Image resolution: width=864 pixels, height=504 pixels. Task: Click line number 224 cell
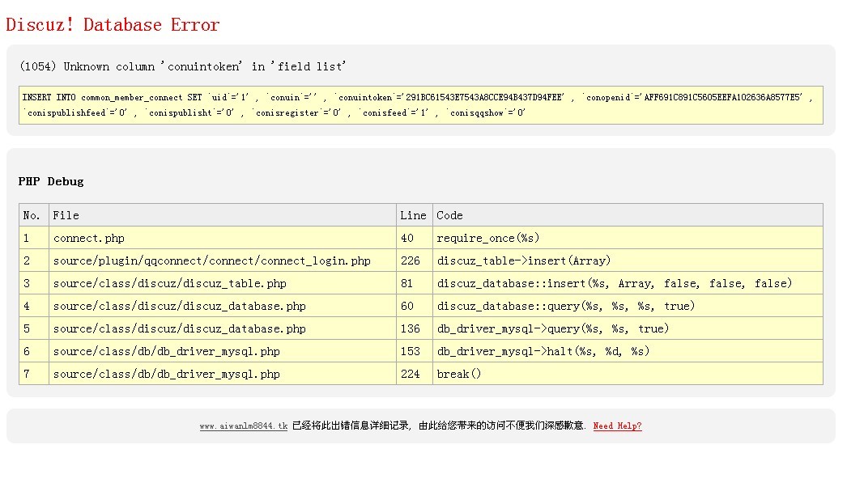415,374
